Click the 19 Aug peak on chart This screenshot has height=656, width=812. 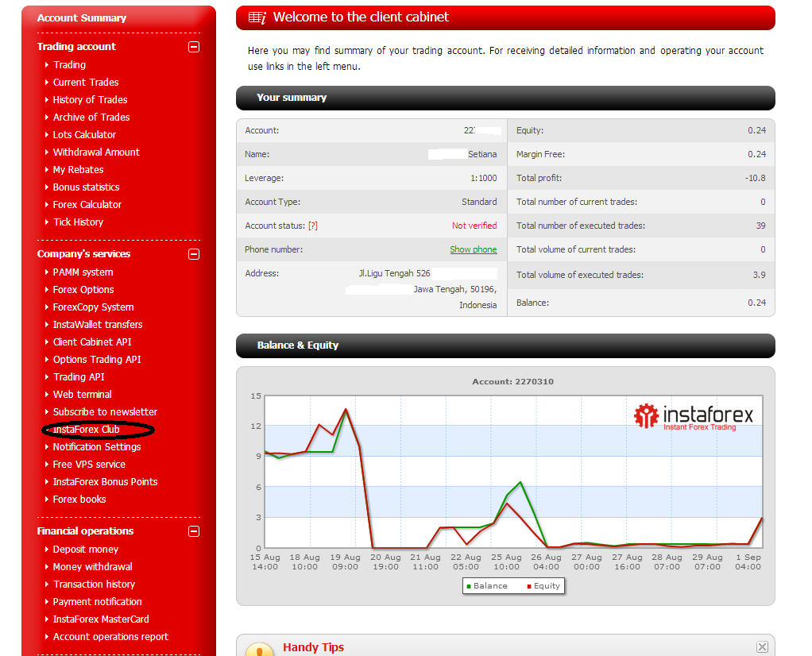click(x=346, y=410)
